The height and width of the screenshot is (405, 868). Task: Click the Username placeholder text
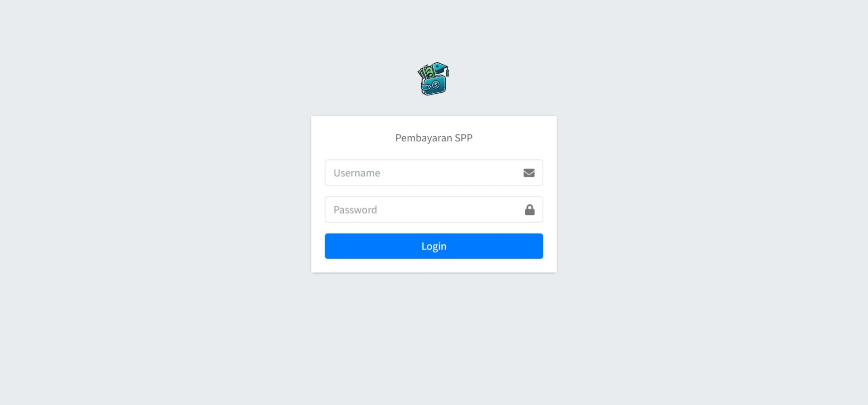357,173
